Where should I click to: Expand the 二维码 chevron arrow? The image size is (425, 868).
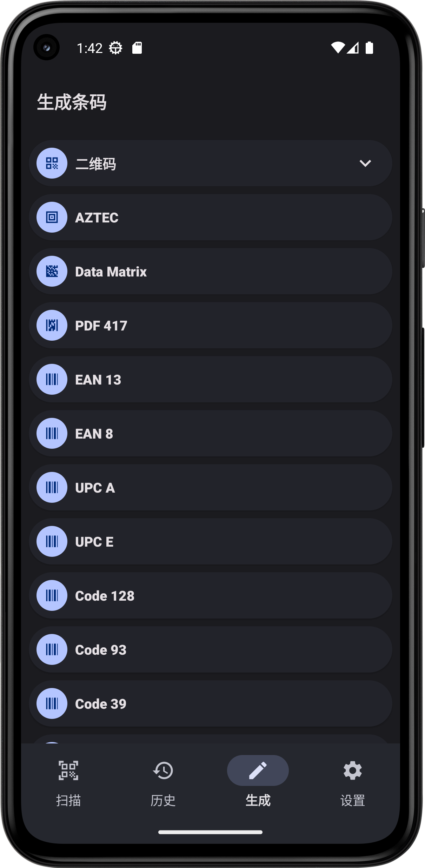pyautogui.click(x=365, y=163)
